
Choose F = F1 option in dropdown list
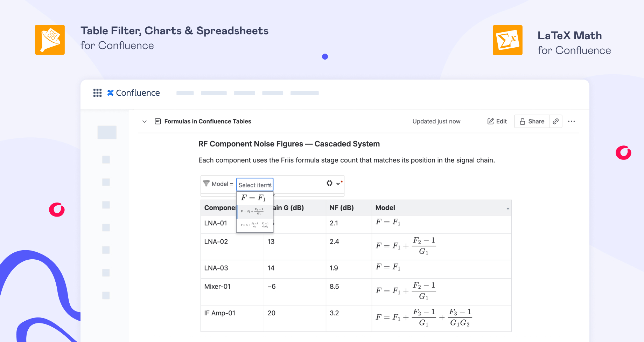(x=255, y=198)
